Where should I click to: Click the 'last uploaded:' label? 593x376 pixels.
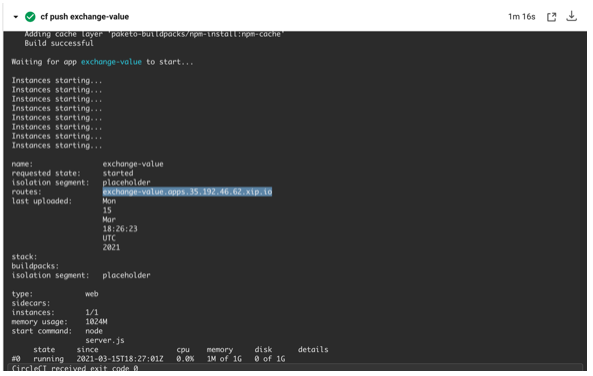(42, 201)
